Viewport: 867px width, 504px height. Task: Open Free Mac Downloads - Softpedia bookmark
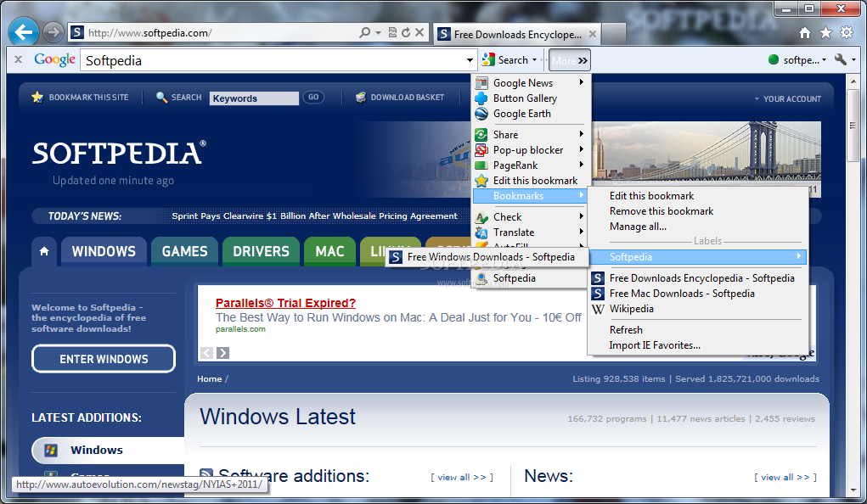tap(698, 294)
